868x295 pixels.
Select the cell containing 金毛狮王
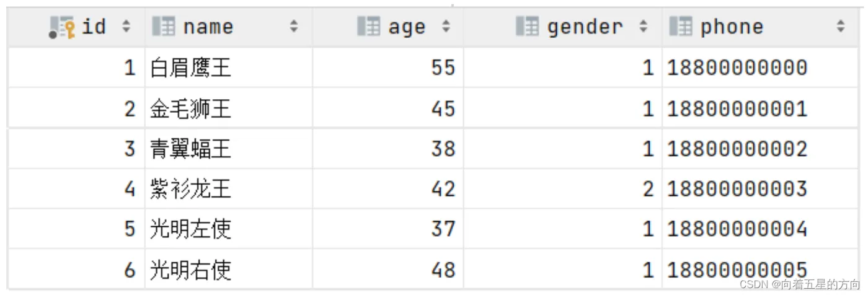point(190,108)
